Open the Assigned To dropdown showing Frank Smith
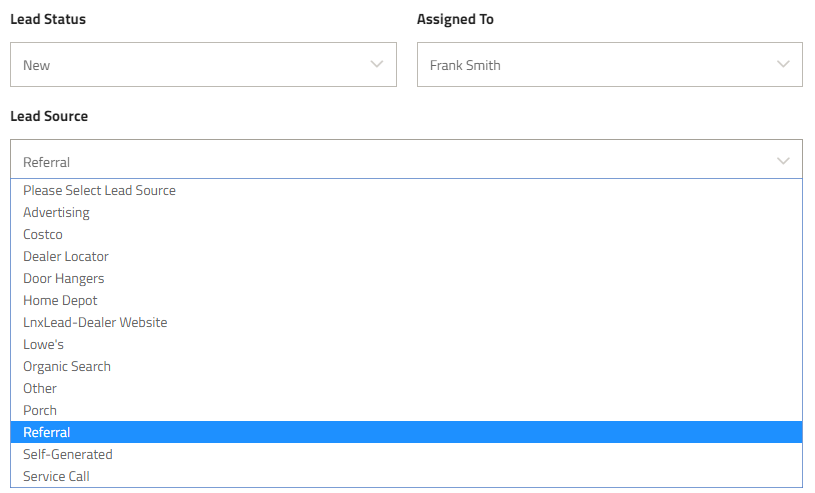This screenshot has width=815, height=493. [x=610, y=64]
